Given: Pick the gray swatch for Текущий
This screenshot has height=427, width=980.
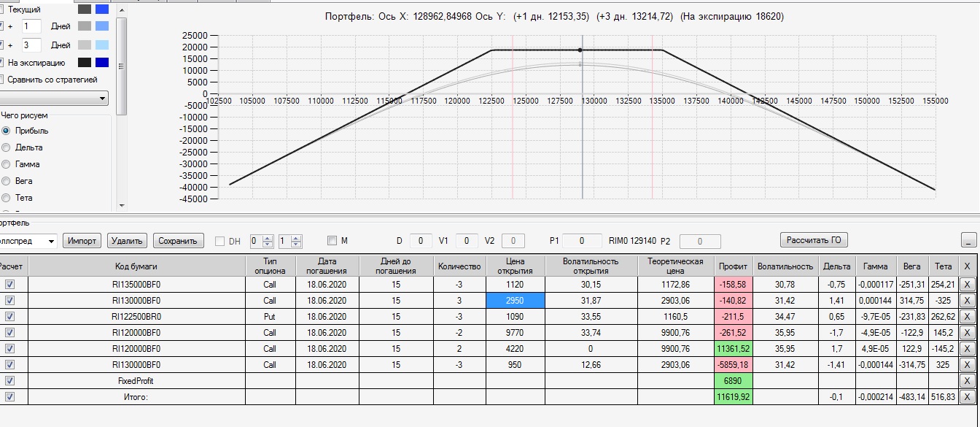Looking at the screenshot, I should pyautogui.click(x=85, y=9).
